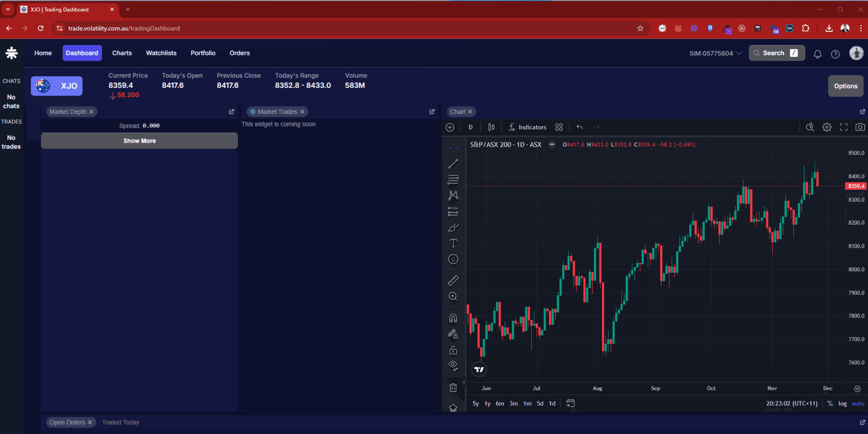Open the Home navigation tab

43,53
